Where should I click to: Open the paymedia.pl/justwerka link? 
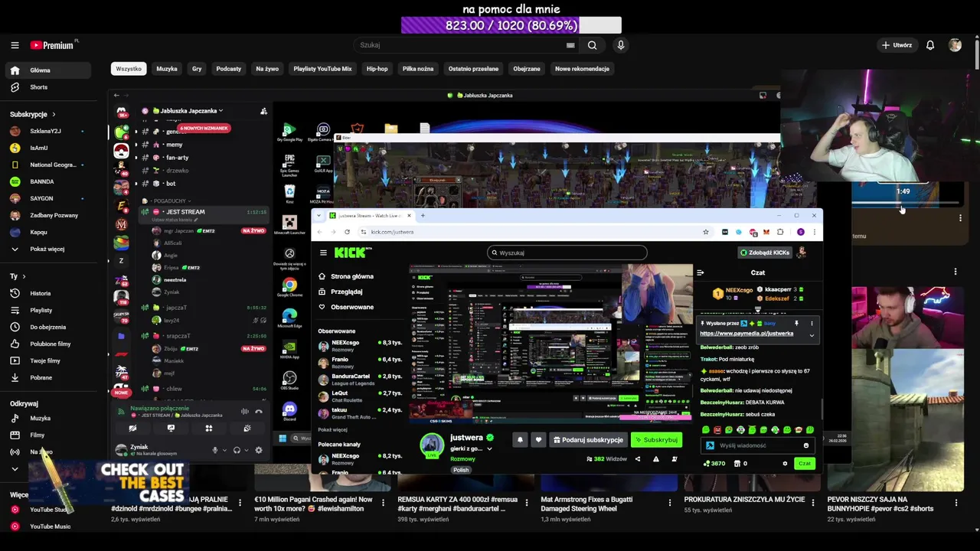pyautogui.click(x=746, y=334)
